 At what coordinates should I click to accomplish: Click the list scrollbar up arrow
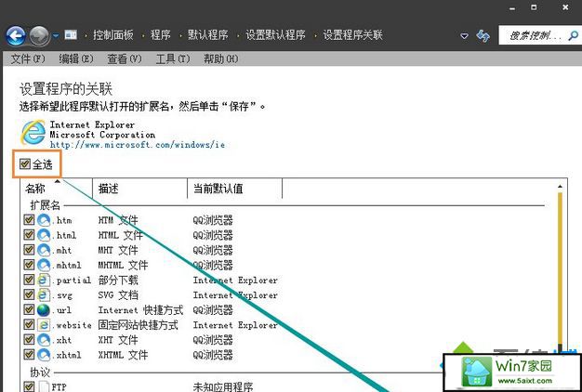pyautogui.click(x=560, y=187)
